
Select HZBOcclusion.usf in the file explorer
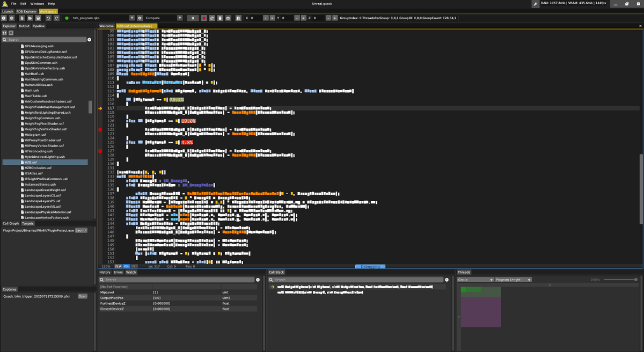pyautogui.click(x=38, y=167)
